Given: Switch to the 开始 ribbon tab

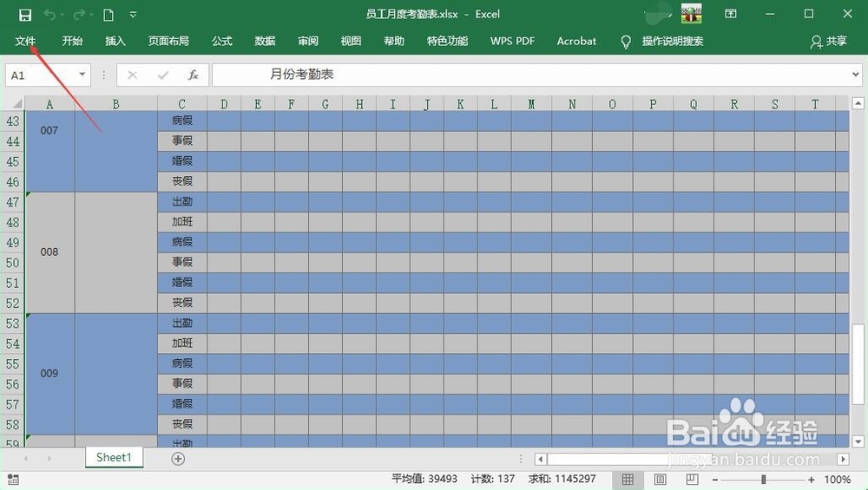Looking at the screenshot, I should tap(72, 41).
